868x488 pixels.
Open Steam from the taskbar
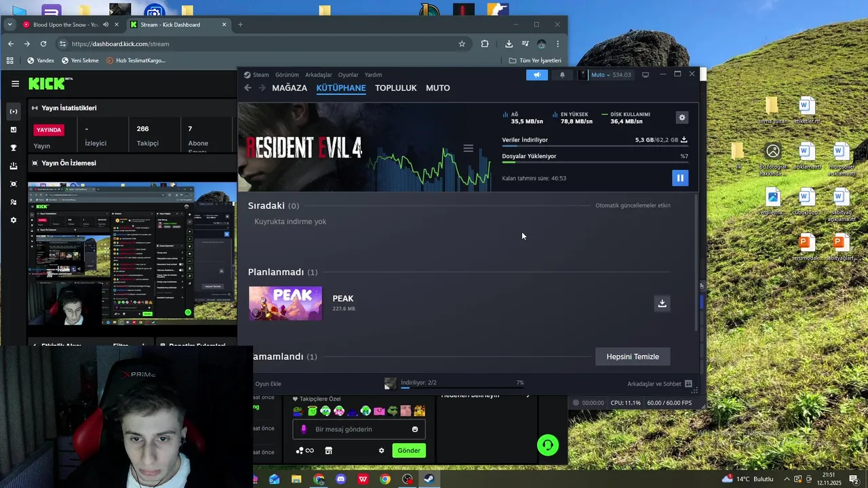click(429, 479)
